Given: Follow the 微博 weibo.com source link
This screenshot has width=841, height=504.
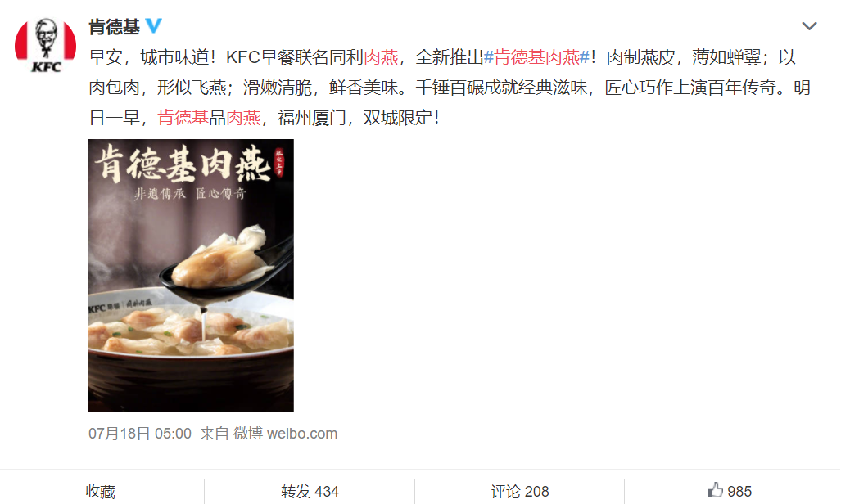Looking at the screenshot, I should pos(285,433).
